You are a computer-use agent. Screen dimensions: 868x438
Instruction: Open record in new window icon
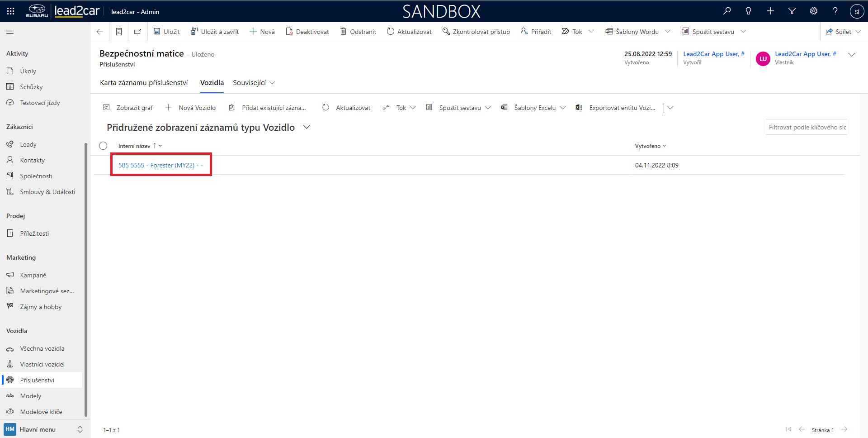137,32
